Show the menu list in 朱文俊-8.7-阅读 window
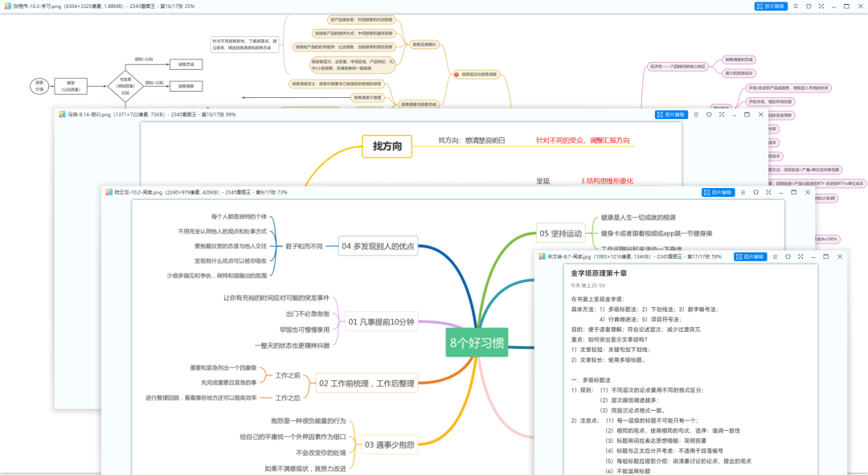This screenshot has width=868, height=475. 774,256
